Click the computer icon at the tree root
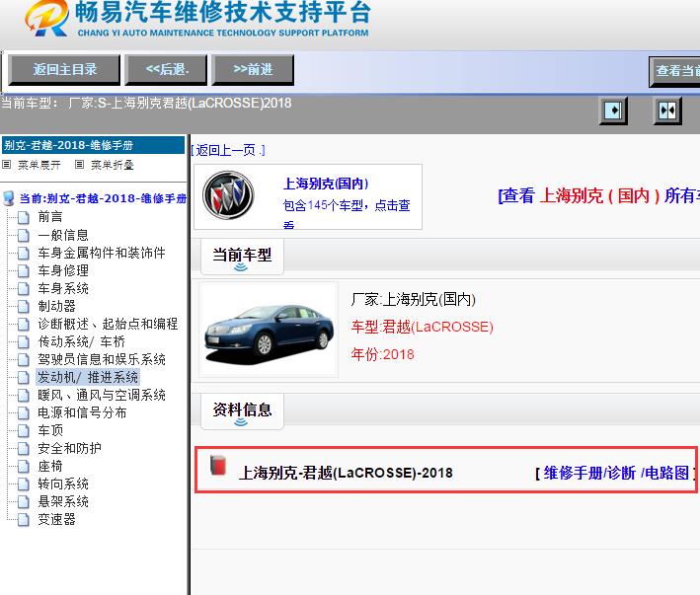Screen dimensions: 700x595 point(9,198)
